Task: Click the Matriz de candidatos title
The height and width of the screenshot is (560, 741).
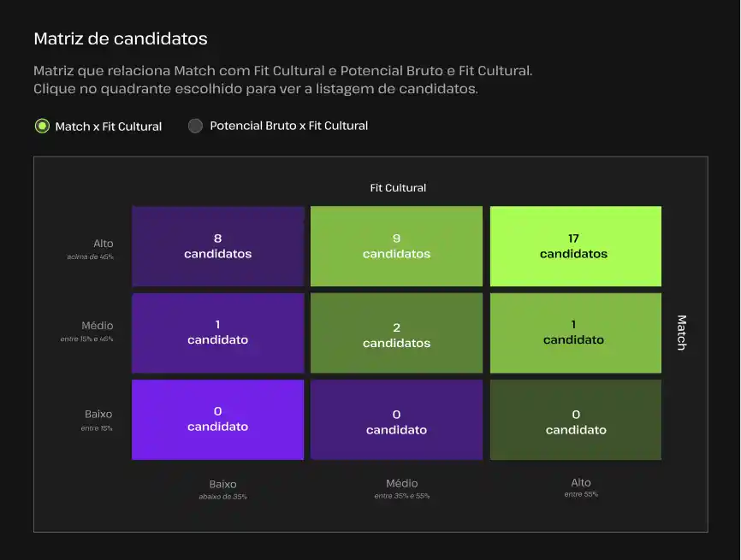Action: (120, 38)
